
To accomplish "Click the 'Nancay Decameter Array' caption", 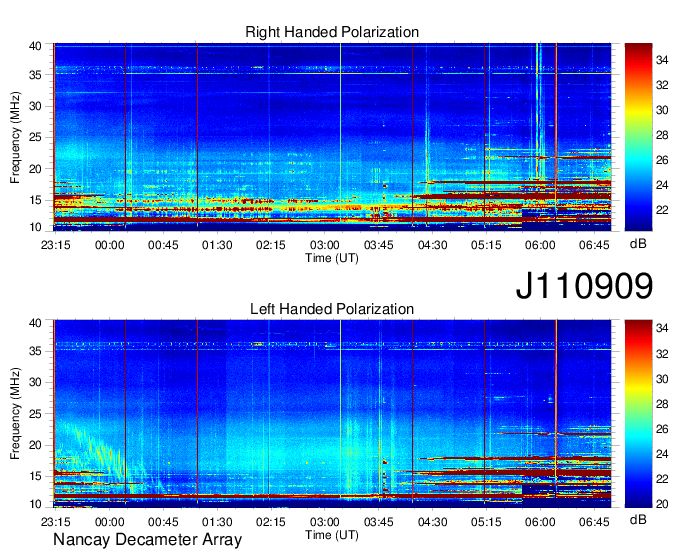I will pyautogui.click(x=147, y=540).
